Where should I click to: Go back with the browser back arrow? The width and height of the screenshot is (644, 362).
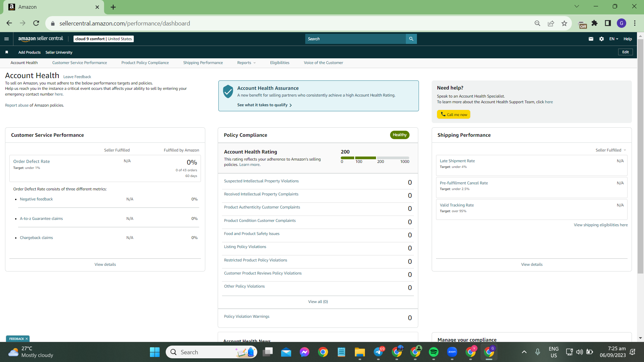pyautogui.click(x=9, y=23)
